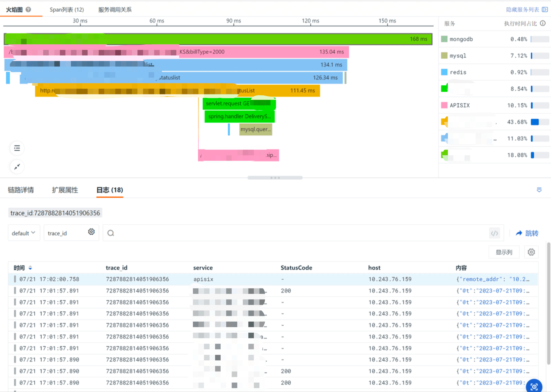Click the 90 ms timeline tick
The width and height of the screenshot is (551, 392).
tap(234, 21)
